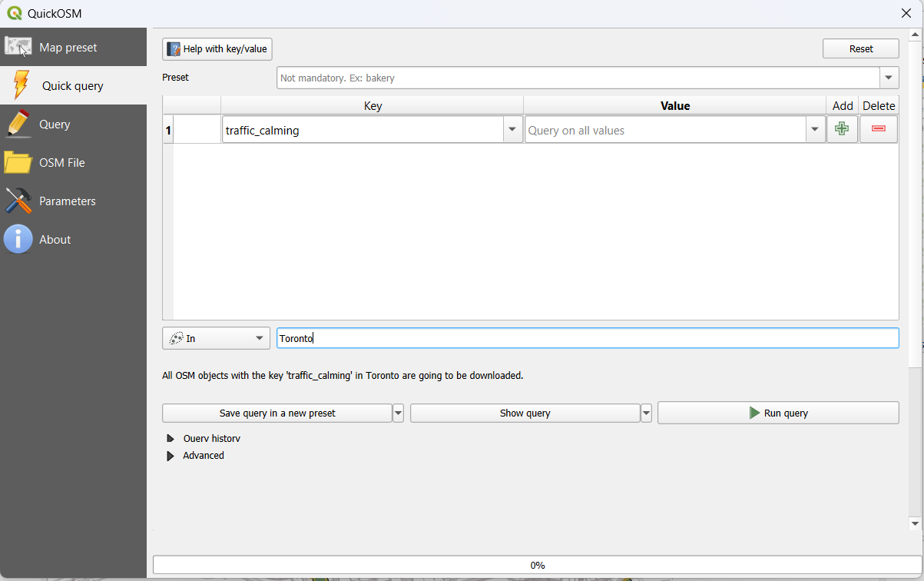This screenshot has height=581, width=924.
Task: Expand the Advanced section
Action: [x=171, y=456]
